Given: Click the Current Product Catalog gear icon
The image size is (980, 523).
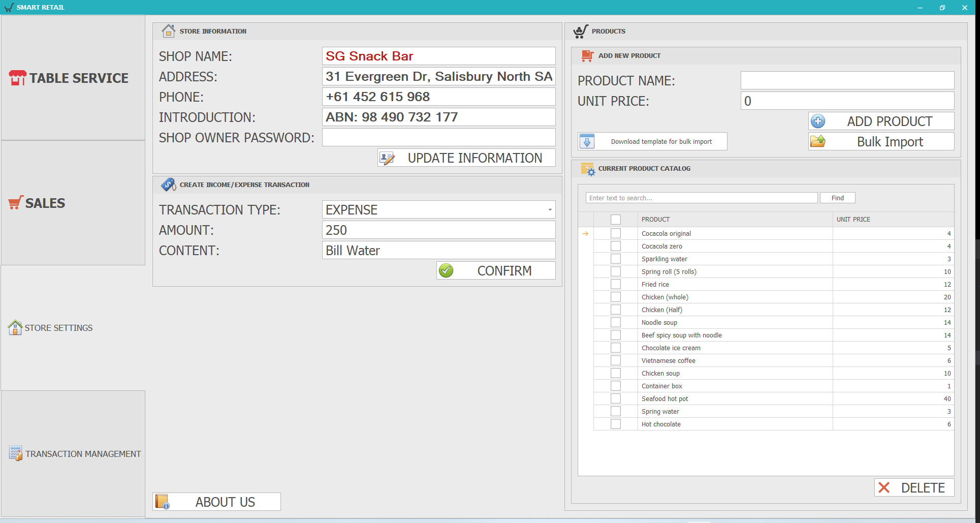Looking at the screenshot, I should tap(589, 169).
